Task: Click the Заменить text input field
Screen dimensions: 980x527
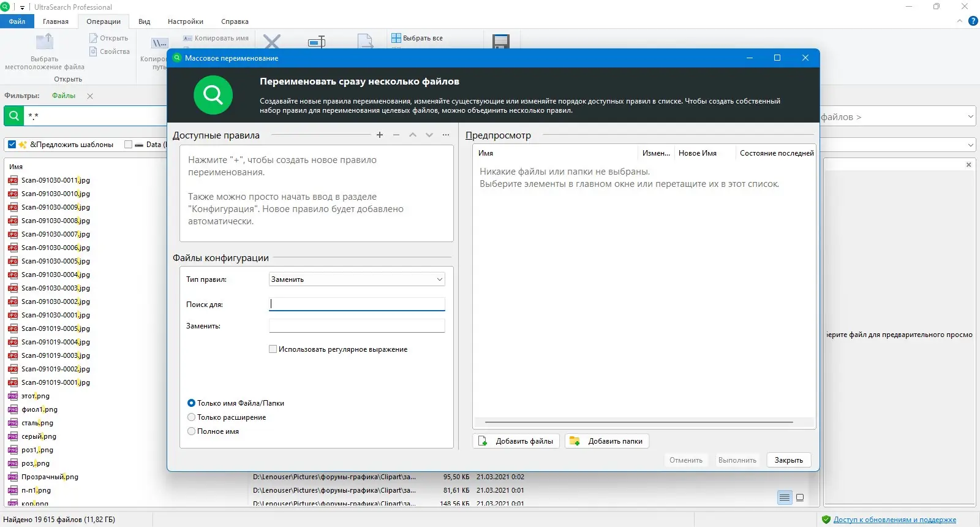Action: (x=357, y=326)
